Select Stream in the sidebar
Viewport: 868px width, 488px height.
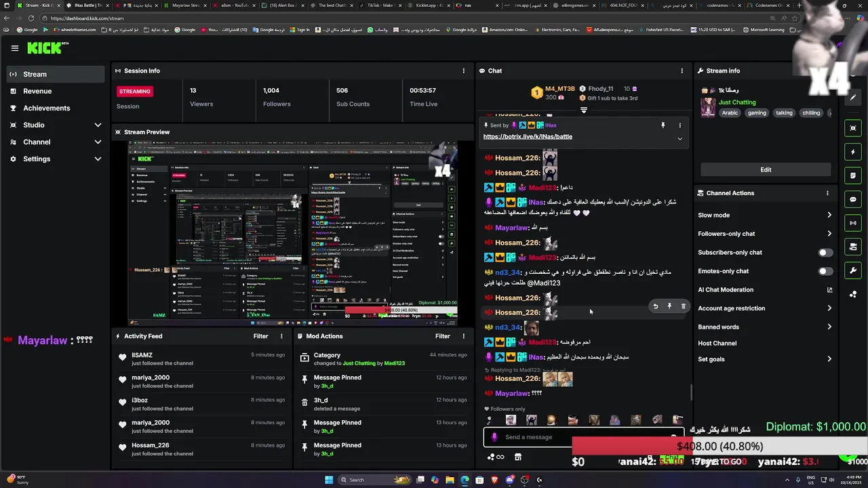(56, 75)
